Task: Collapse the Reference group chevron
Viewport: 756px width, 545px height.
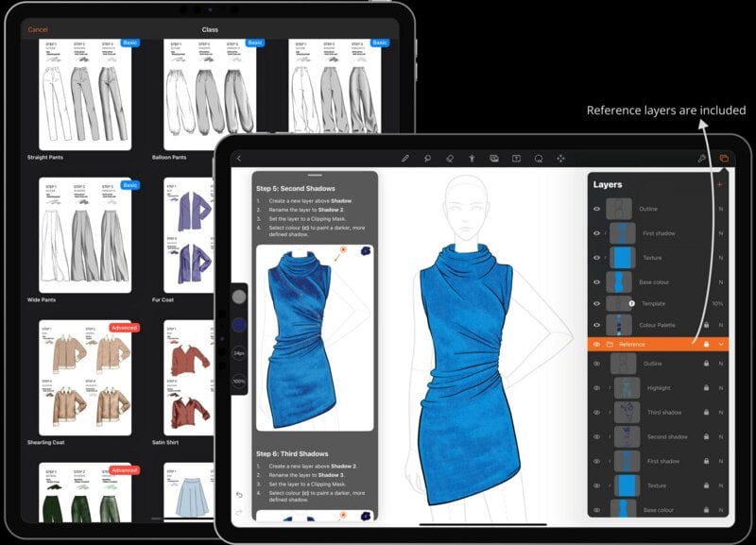Action: point(721,345)
